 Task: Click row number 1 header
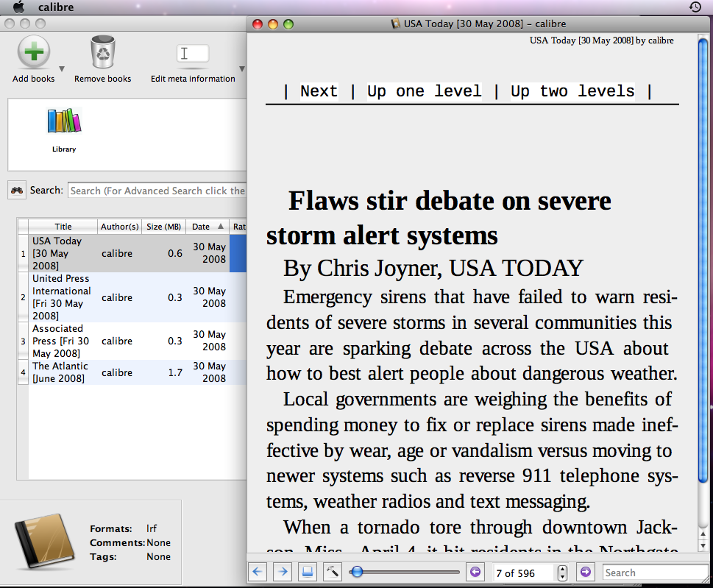click(24, 253)
